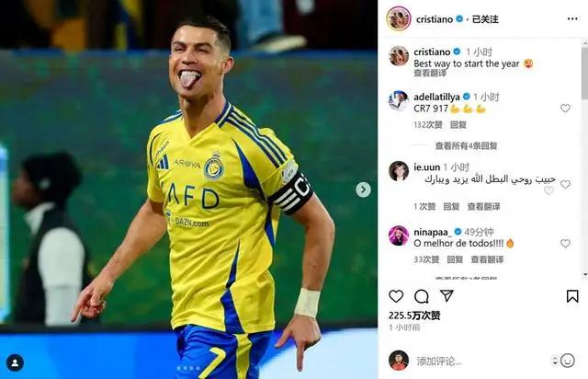Reply to adellatillya's comment
The image size is (588, 379).
click(458, 125)
